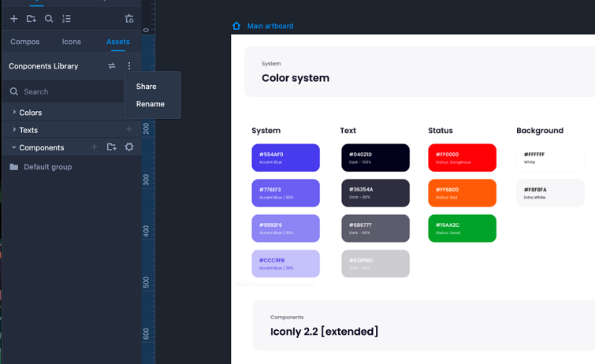Click the System column heading
This screenshot has height=364, width=595.
tap(266, 131)
